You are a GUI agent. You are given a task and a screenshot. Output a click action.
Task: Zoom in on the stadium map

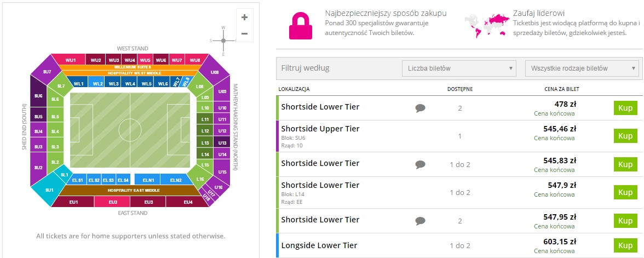pos(244,17)
